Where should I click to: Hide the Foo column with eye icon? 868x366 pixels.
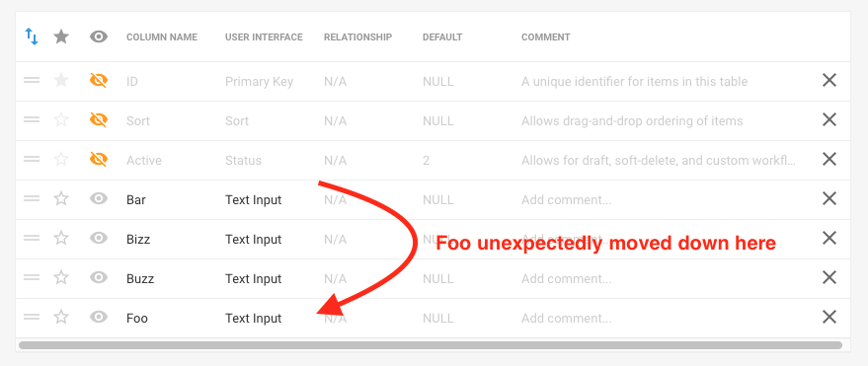pyautogui.click(x=99, y=317)
